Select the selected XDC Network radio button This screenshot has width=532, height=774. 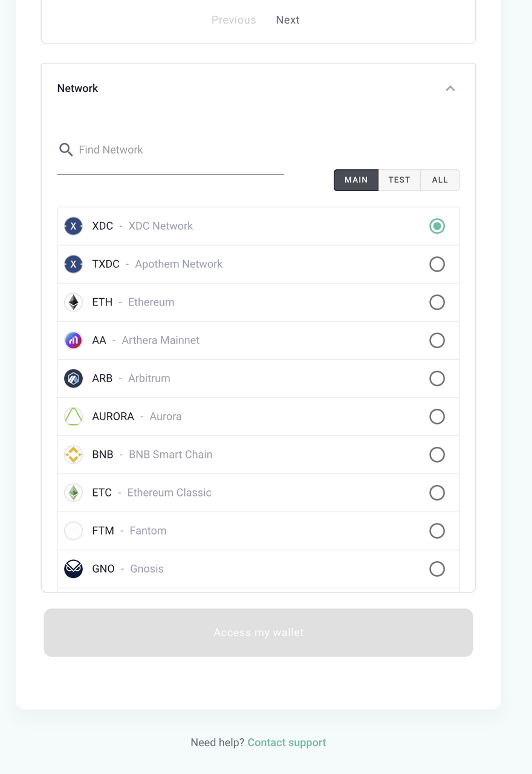436,226
